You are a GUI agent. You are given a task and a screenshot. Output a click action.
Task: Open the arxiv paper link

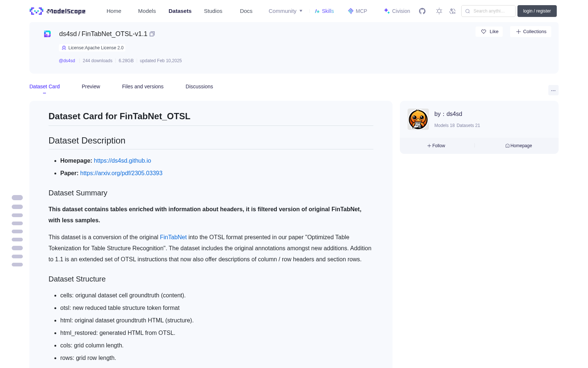121,173
